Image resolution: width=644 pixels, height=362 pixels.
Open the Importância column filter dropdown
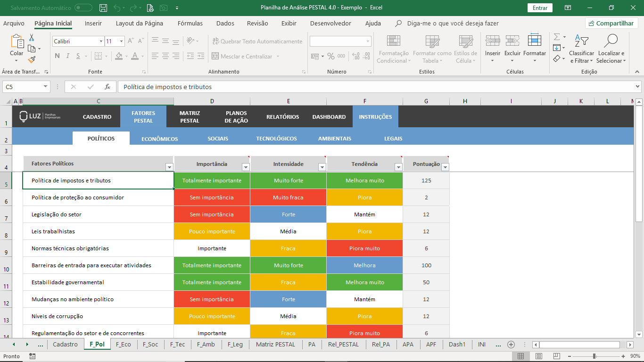click(x=245, y=167)
